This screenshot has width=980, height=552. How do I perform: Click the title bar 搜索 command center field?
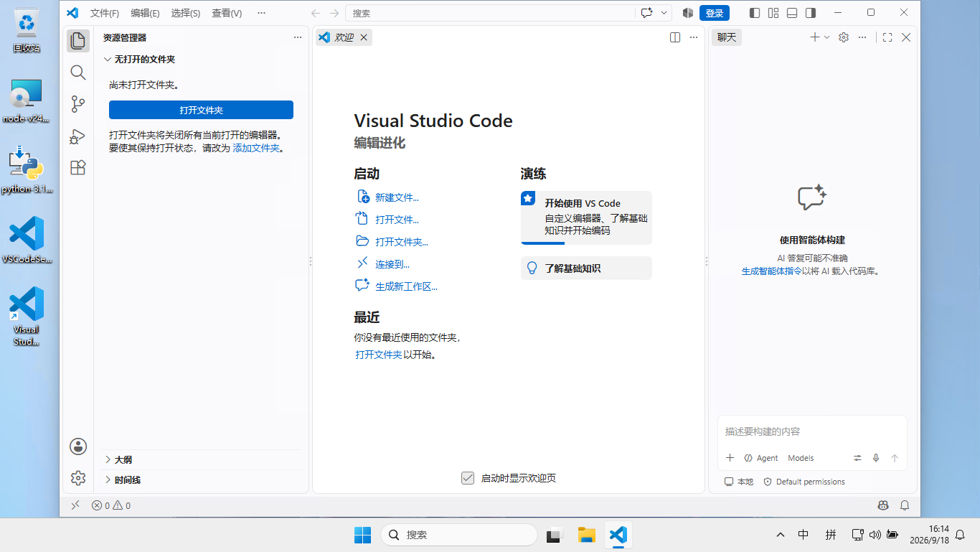pos(490,13)
